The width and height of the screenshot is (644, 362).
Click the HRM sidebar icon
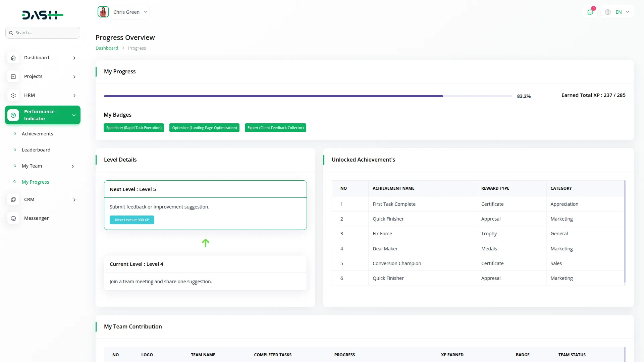(13, 96)
